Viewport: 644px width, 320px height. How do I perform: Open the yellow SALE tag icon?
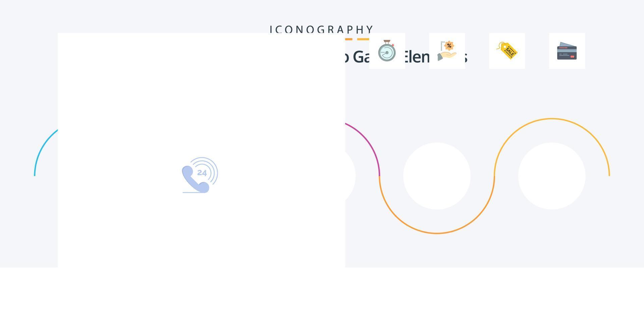click(507, 51)
